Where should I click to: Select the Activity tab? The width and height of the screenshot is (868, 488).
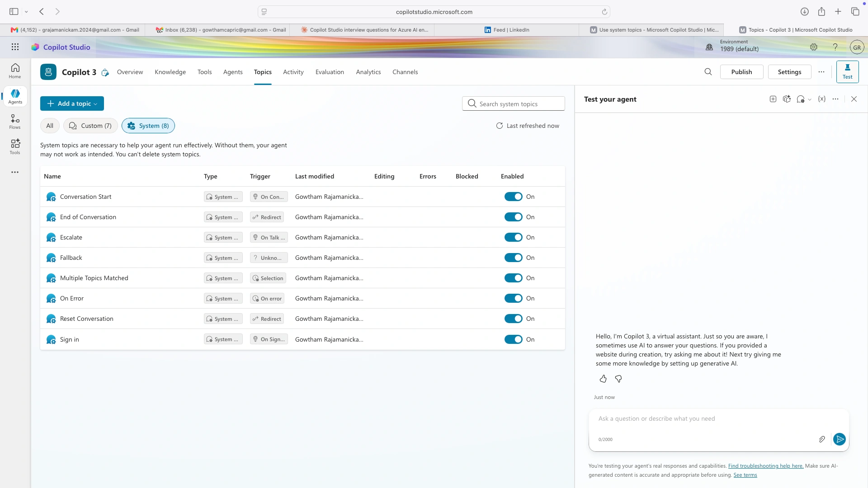click(x=293, y=72)
